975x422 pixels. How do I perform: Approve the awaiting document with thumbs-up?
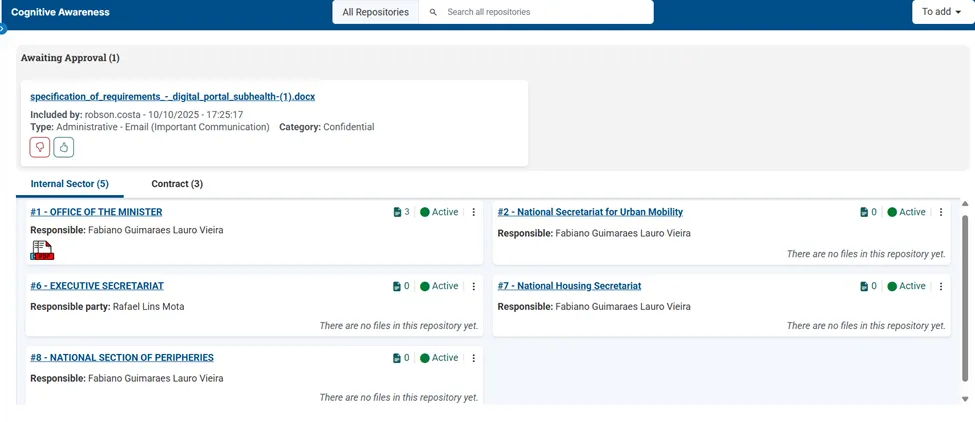click(x=63, y=148)
